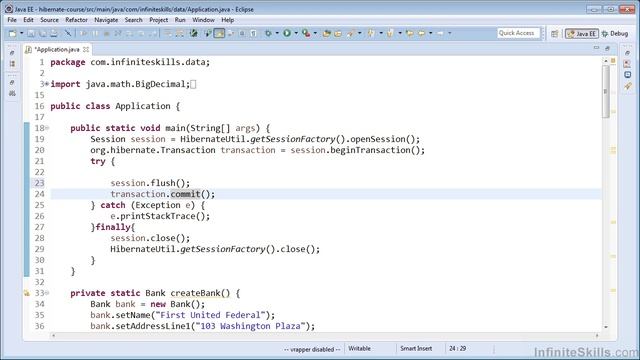Click the New file wizard icon
This screenshot has width=640, height=360.
point(13,33)
